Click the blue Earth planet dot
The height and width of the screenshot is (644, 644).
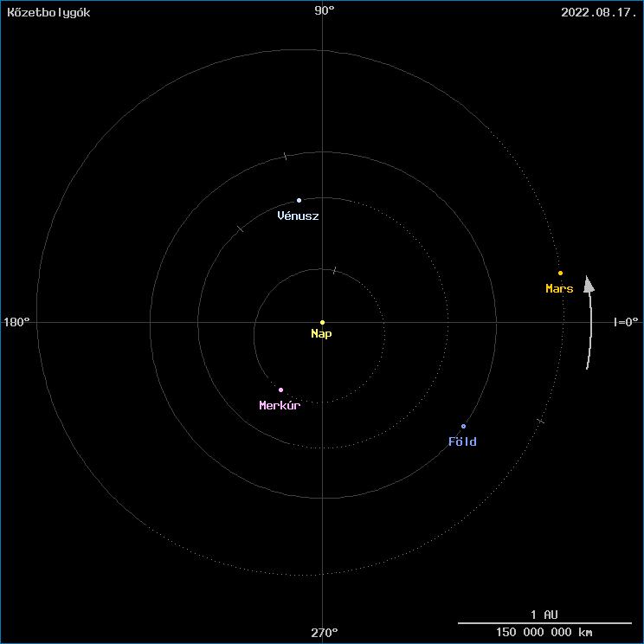[x=464, y=427]
